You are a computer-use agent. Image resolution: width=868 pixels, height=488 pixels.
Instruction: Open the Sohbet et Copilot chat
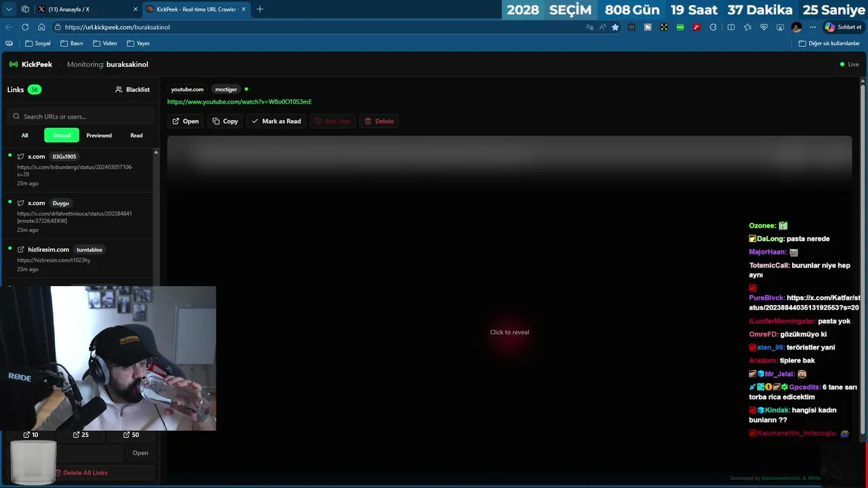click(x=843, y=27)
